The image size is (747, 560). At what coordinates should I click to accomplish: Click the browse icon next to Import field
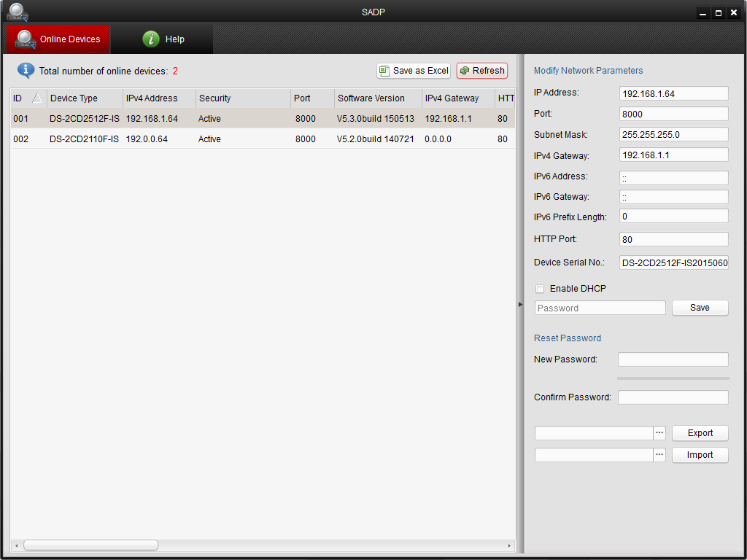(x=659, y=454)
